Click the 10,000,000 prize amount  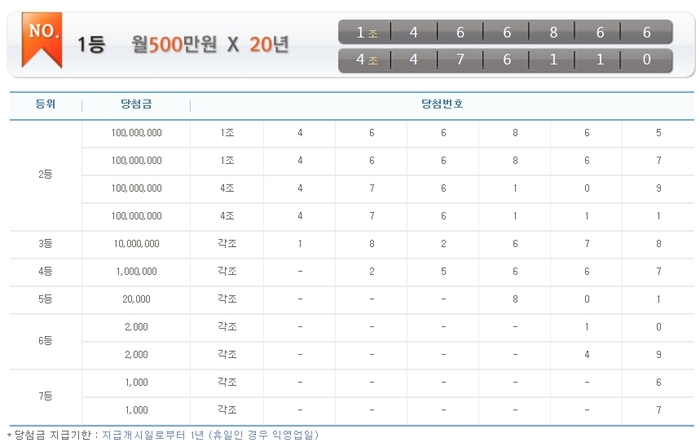pyautogui.click(x=136, y=243)
